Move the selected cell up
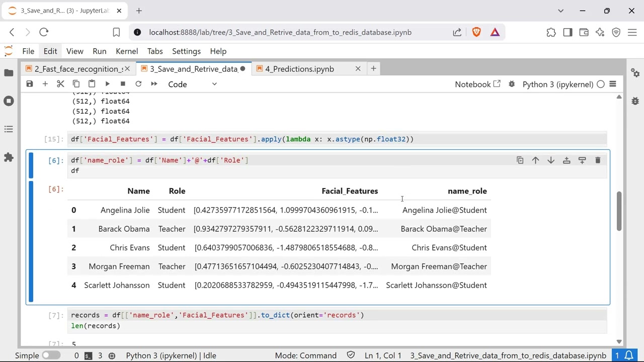 [x=536, y=160]
